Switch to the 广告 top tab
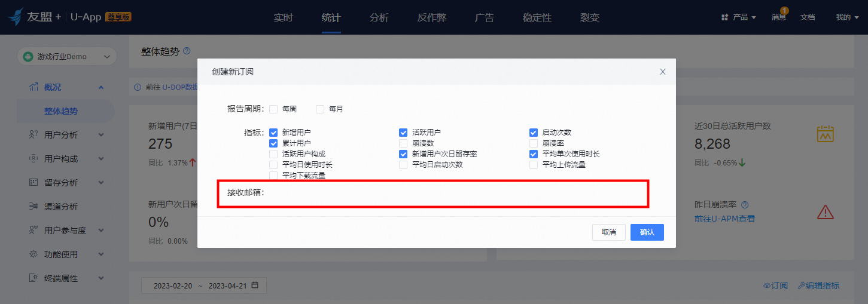The height and width of the screenshot is (304, 868). (485, 17)
